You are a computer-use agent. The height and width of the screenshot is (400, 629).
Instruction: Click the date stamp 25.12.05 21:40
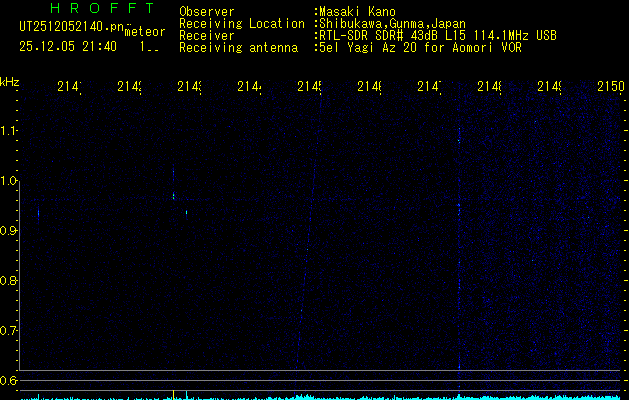pyautogui.click(x=68, y=47)
